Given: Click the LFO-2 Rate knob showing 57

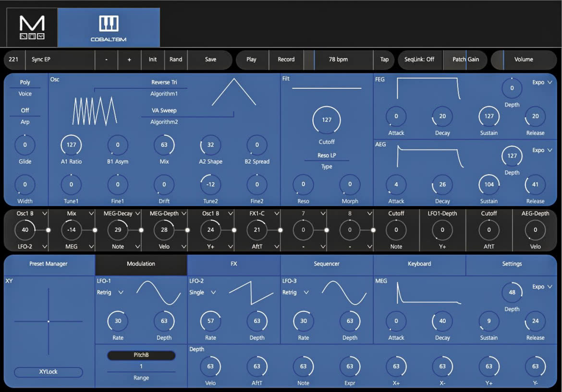Looking at the screenshot, I should click(210, 321).
